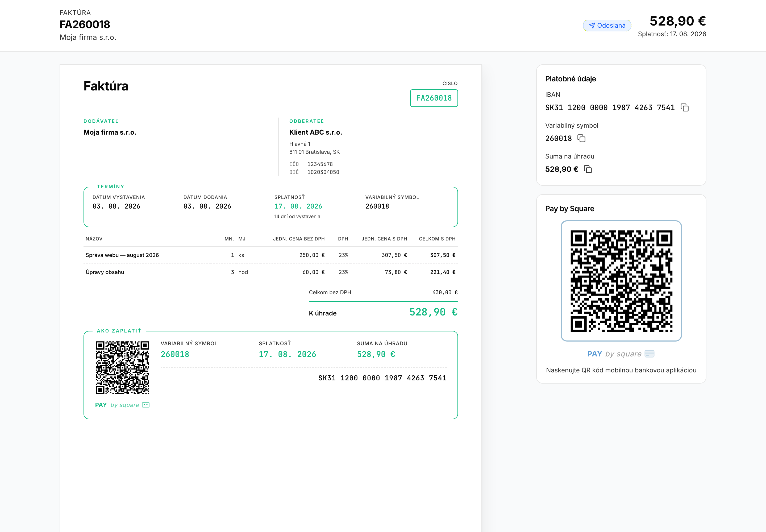Click the line item Úpravy obsahu
Viewport: 766px width, 532px height.
coord(105,272)
